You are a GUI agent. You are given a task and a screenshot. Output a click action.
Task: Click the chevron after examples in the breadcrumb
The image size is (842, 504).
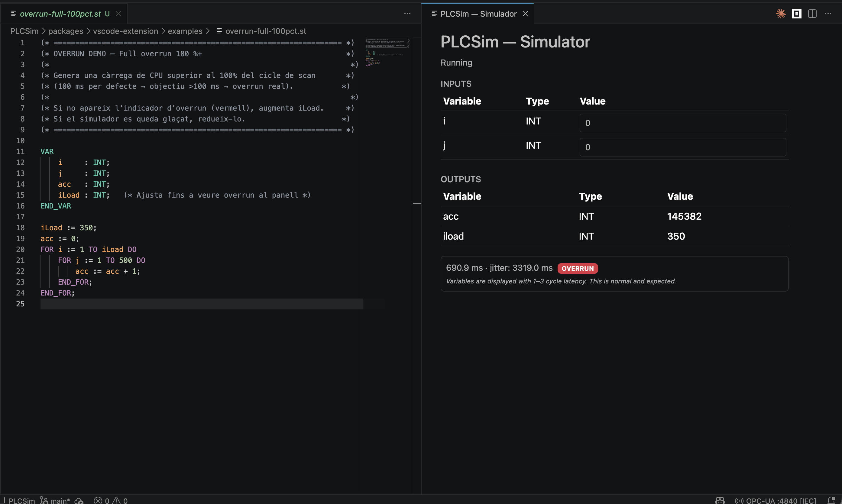[x=208, y=31]
